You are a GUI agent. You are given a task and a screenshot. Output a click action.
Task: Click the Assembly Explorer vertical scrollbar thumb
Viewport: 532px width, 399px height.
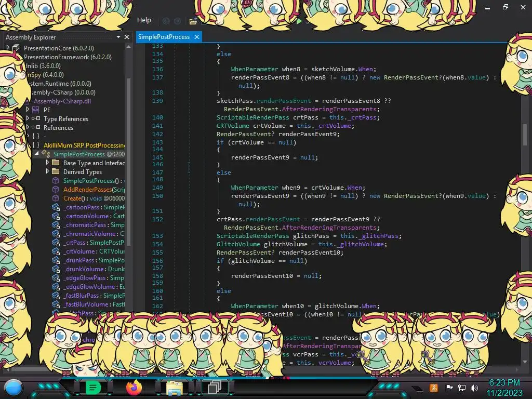129,161
